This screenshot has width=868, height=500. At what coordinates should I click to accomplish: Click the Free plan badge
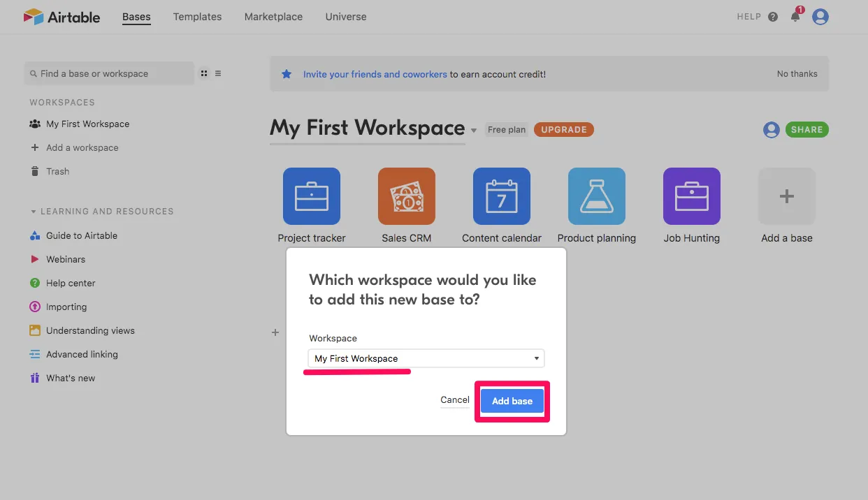pyautogui.click(x=507, y=130)
